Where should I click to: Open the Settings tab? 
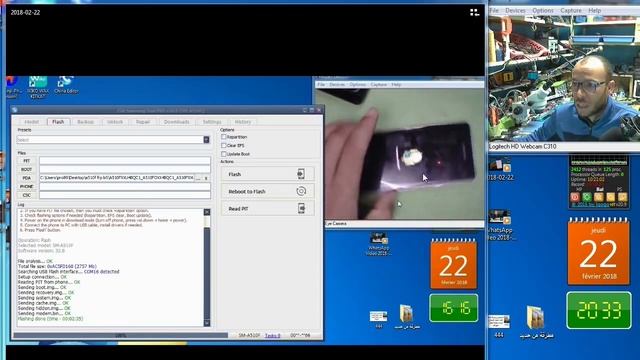(212, 122)
